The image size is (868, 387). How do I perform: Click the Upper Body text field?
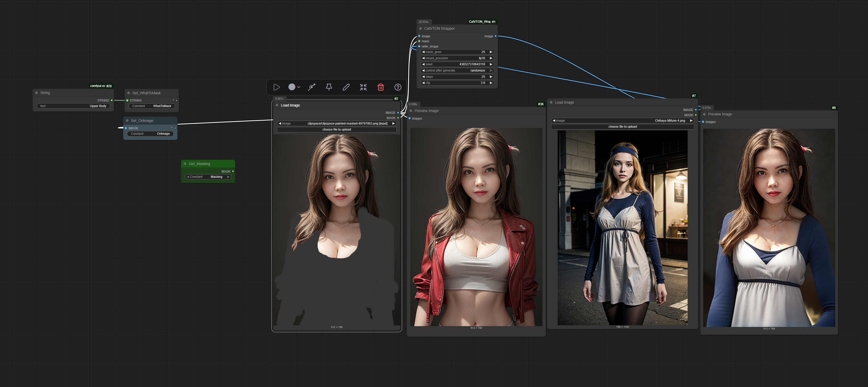tap(73, 106)
